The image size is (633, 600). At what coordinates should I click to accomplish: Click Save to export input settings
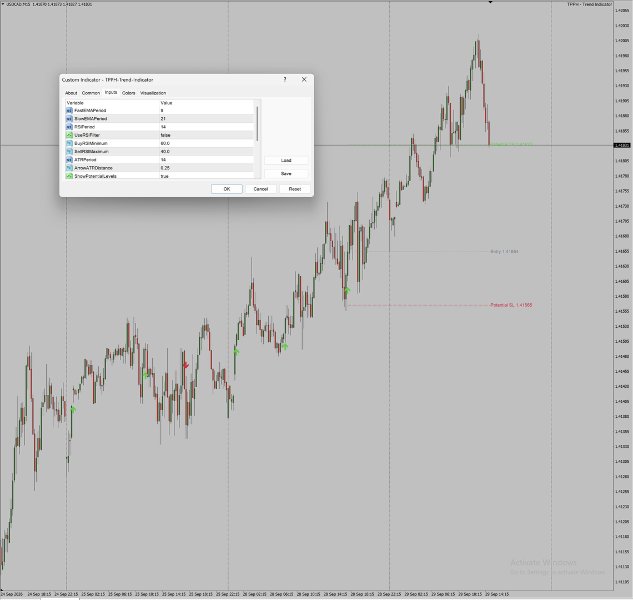tap(286, 174)
